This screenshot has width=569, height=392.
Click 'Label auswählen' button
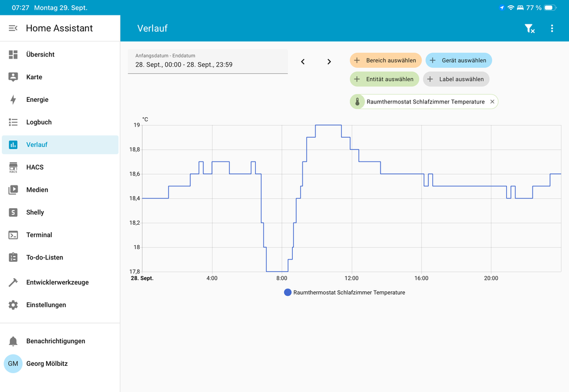tap(456, 79)
